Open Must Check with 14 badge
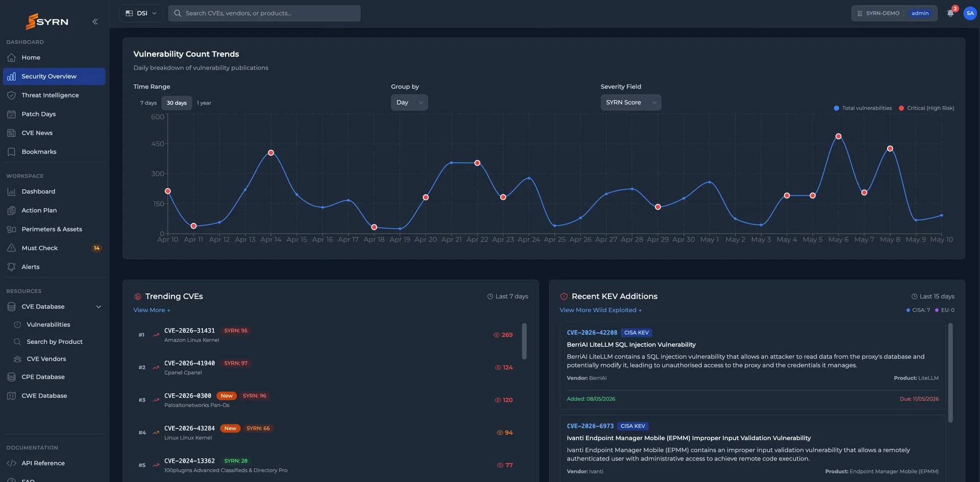Image resolution: width=980 pixels, height=482 pixels. tap(54, 248)
